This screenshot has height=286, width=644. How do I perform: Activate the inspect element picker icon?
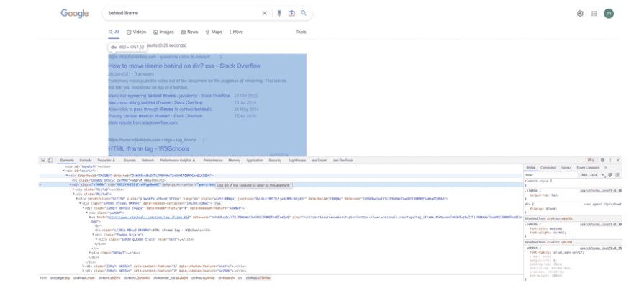[42, 160]
